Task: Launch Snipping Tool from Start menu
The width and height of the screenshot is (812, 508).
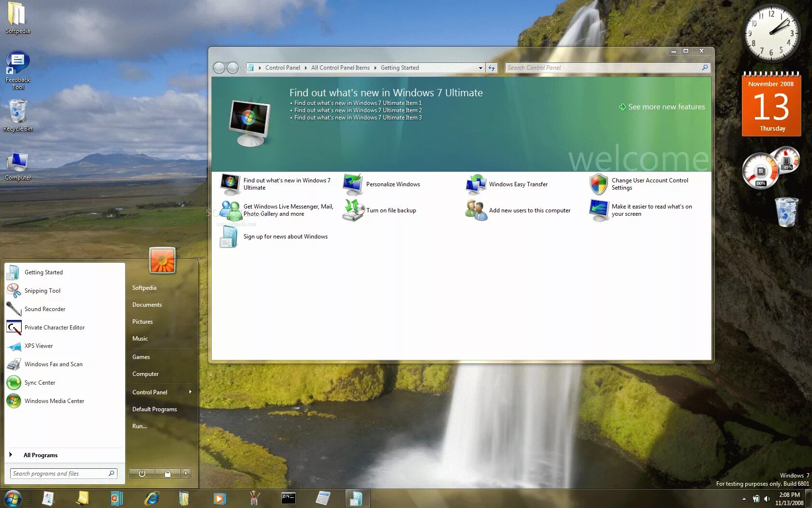Action: click(64, 291)
